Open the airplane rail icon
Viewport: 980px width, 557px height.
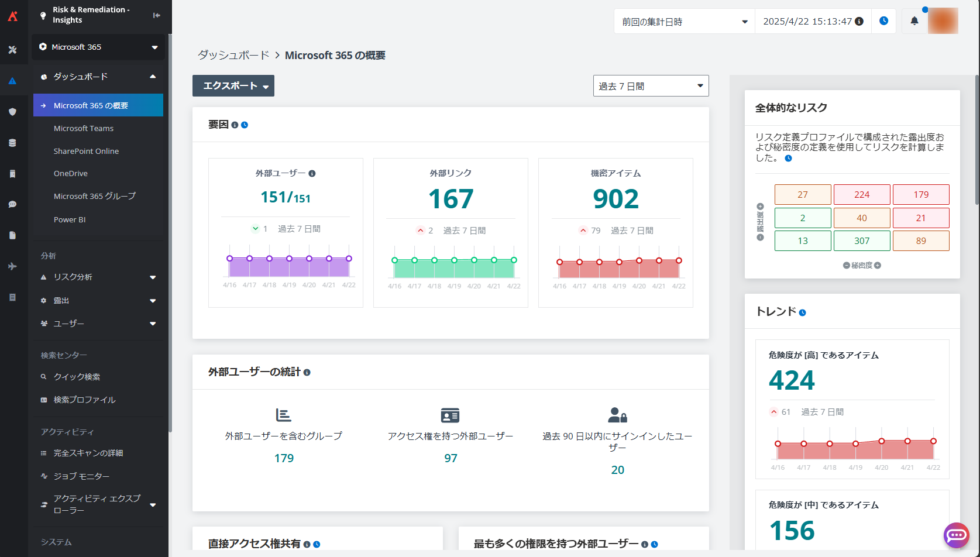[12, 266]
